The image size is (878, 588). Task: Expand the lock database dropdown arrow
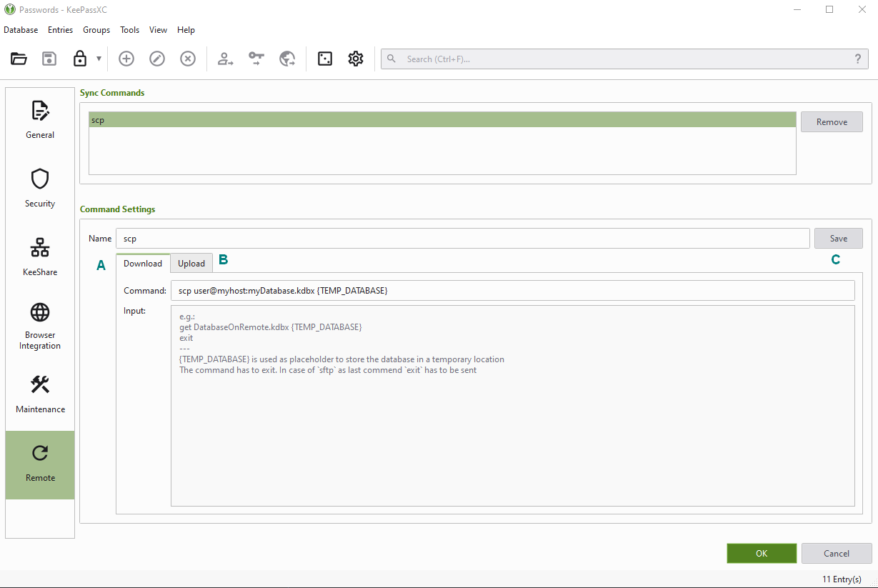99,59
